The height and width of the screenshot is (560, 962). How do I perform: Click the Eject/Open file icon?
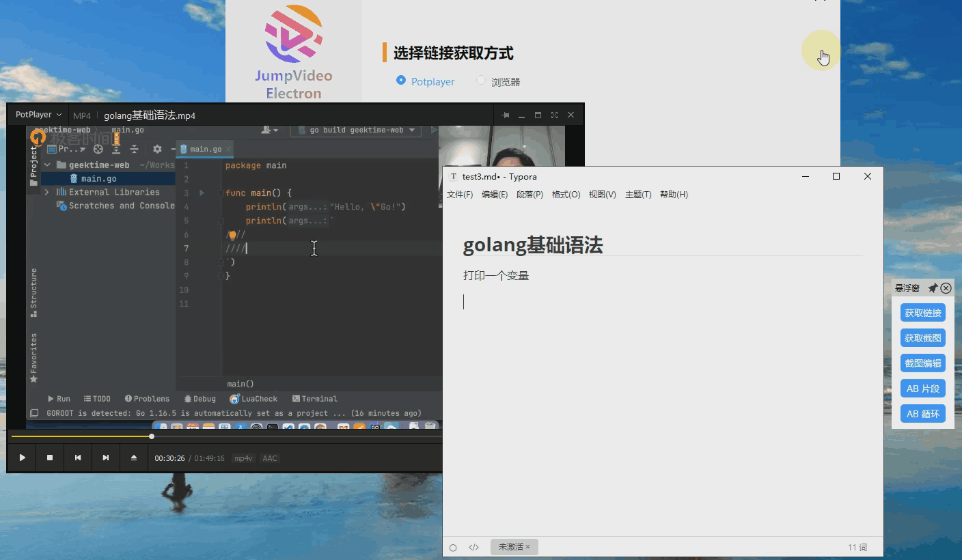[x=134, y=458]
